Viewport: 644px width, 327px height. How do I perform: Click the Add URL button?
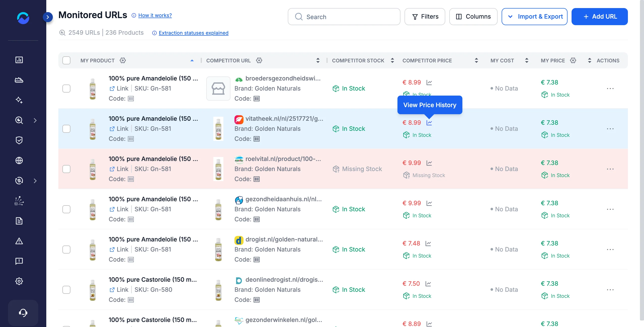pos(600,17)
